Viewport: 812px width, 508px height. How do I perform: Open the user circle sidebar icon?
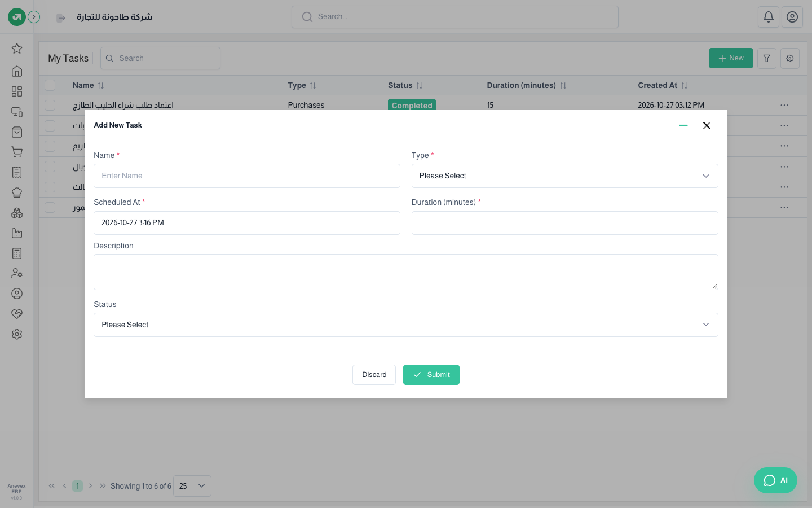[17, 294]
